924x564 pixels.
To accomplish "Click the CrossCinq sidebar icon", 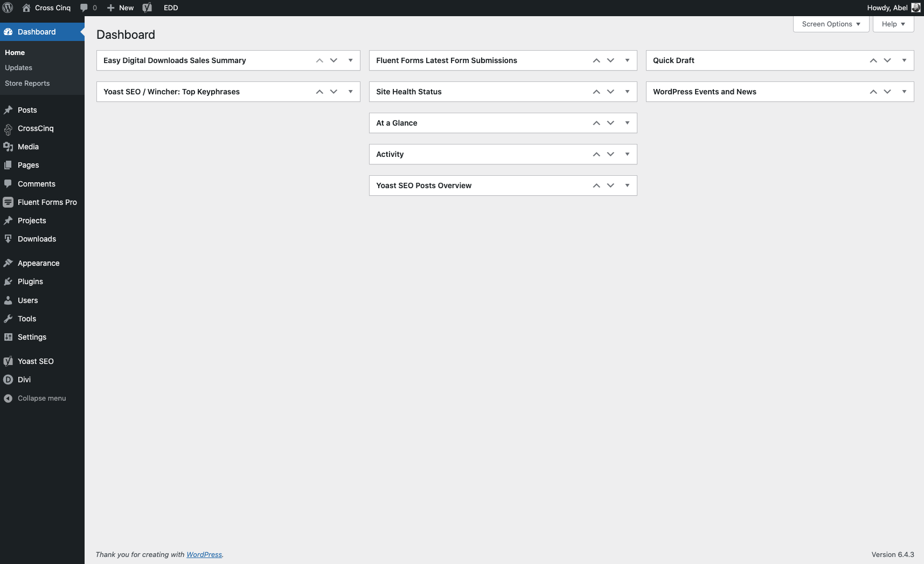I will (8, 129).
